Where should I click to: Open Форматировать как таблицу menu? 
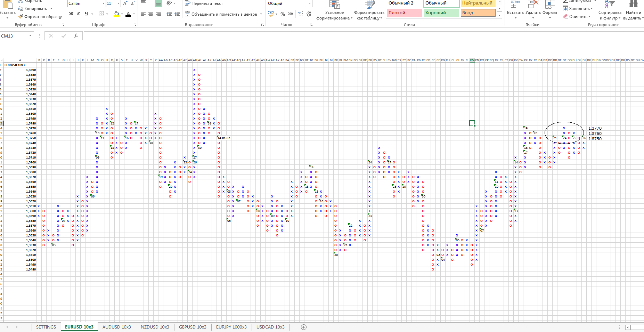pyautogui.click(x=369, y=10)
